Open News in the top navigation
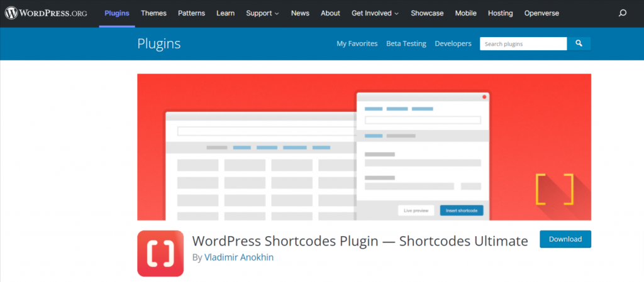 point(300,13)
